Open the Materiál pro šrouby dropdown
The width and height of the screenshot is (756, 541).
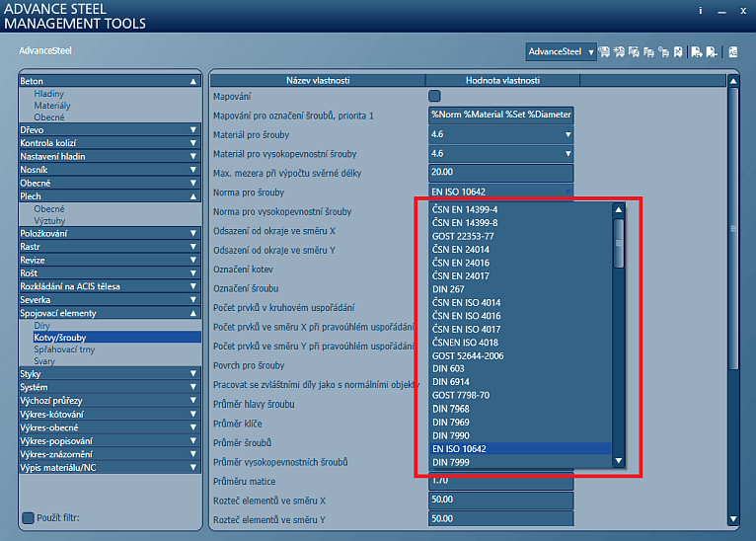(501, 134)
